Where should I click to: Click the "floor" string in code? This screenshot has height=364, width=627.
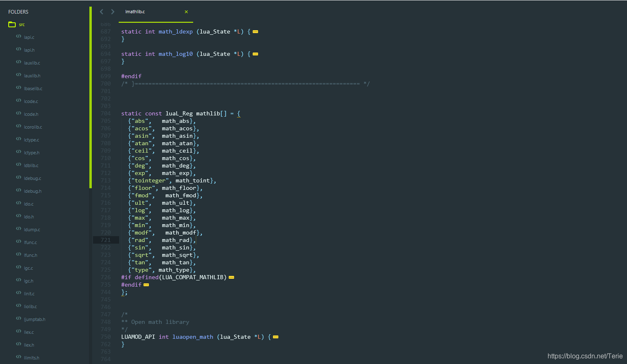(x=144, y=188)
